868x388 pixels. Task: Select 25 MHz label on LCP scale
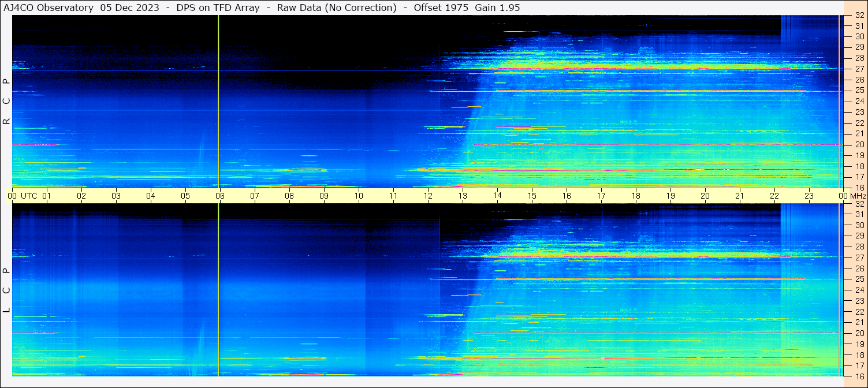coord(859,279)
